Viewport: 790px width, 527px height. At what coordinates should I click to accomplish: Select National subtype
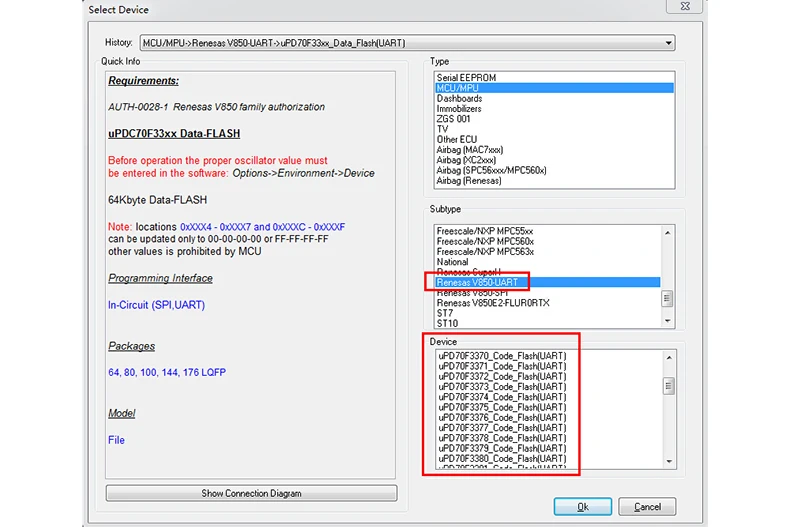click(x=548, y=262)
